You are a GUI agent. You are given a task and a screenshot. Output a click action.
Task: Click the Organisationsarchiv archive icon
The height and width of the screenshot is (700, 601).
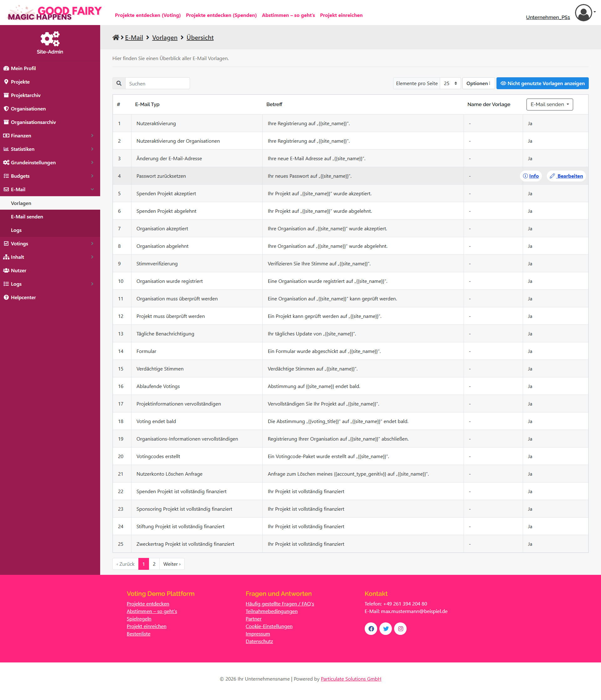[6, 122]
